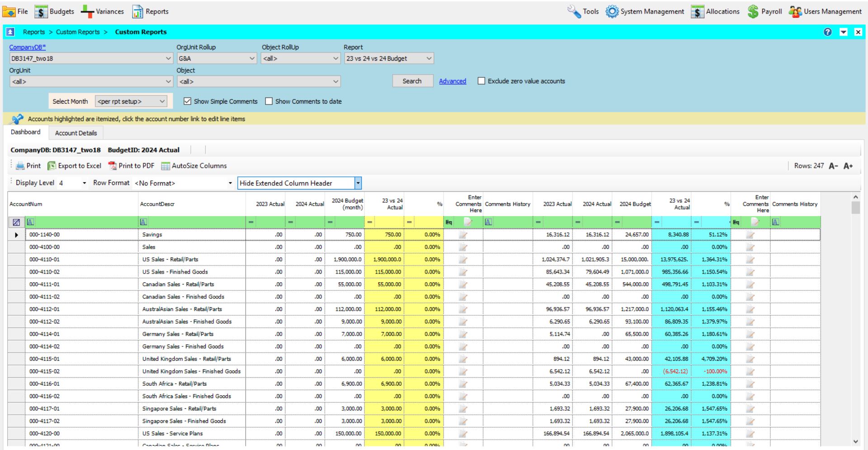Increase font size with A+
This screenshot has width=868, height=450.
click(848, 166)
